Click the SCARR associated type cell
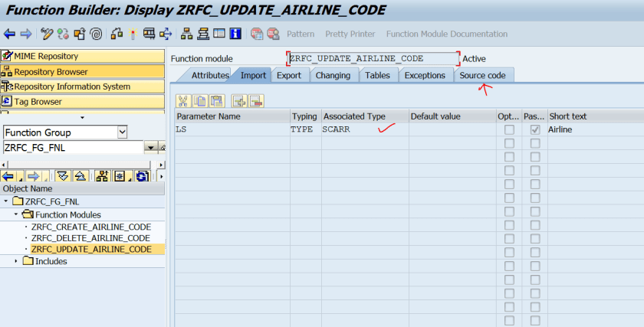 365,129
